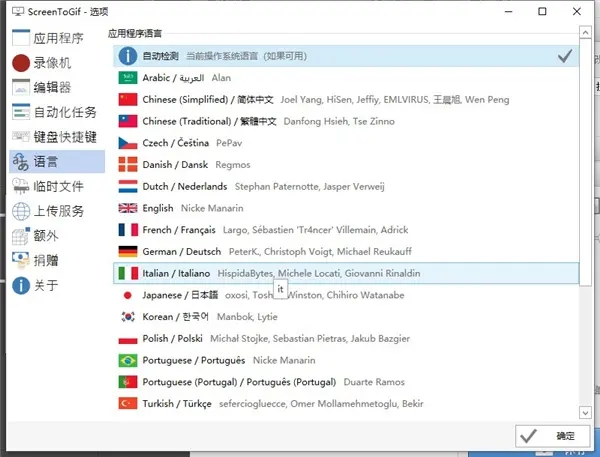This screenshot has height=457, width=600.
Task: Click the 捐赠 donate icon
Action: [x=20, y=260]
